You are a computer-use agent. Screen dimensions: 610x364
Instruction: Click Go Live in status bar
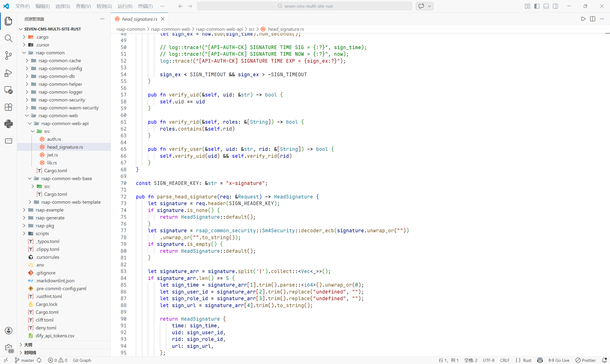[559, 360]
